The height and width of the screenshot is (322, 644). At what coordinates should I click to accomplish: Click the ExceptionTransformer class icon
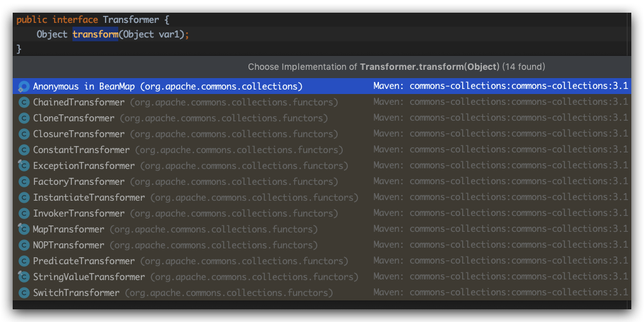[24, 166]
